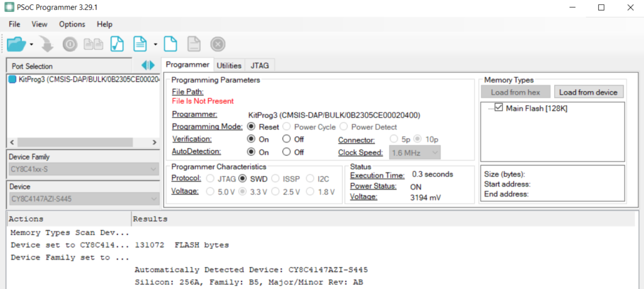Open the Help menu
The width and height of the screenshot is (644, 289).
(105, 25)
